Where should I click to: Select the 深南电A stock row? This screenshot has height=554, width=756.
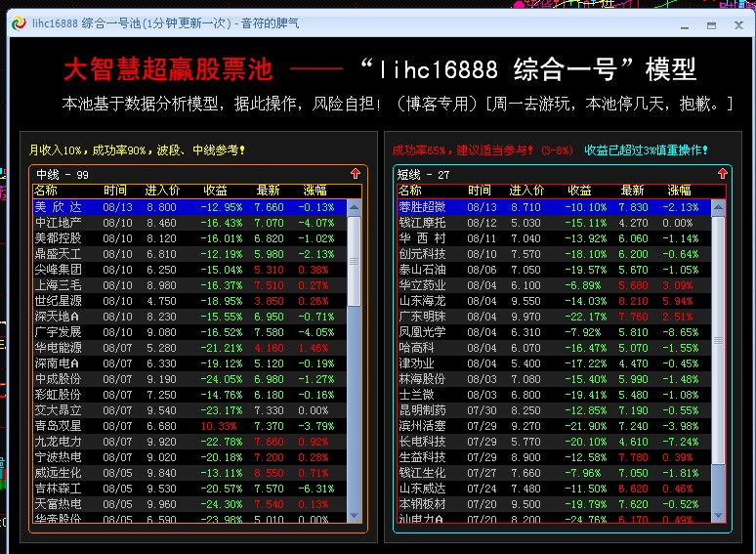(189, 363)
